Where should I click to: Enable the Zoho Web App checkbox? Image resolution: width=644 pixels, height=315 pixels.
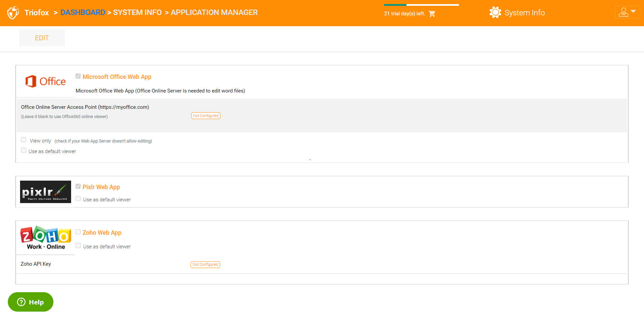click(78, 232)
